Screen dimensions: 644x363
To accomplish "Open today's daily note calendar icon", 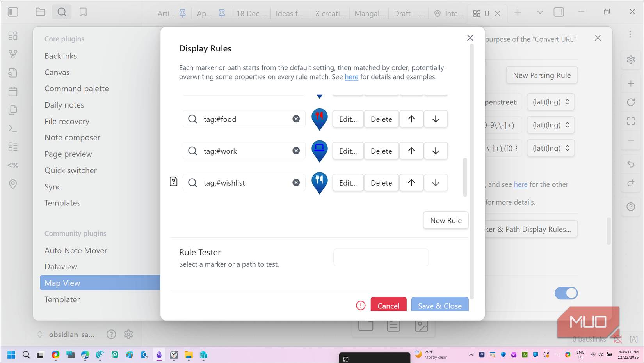I will (13, 91).
